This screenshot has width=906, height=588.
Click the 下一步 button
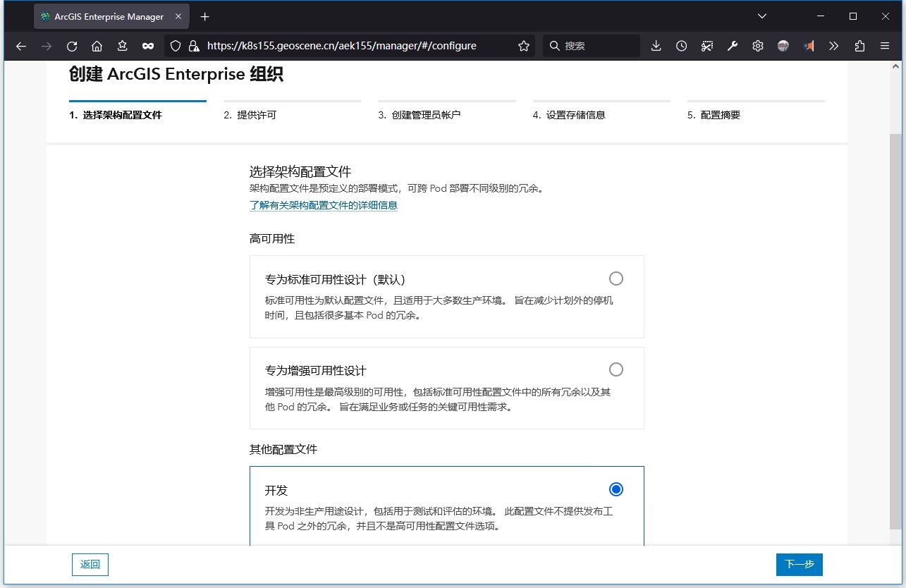click(x=800, y=564)
